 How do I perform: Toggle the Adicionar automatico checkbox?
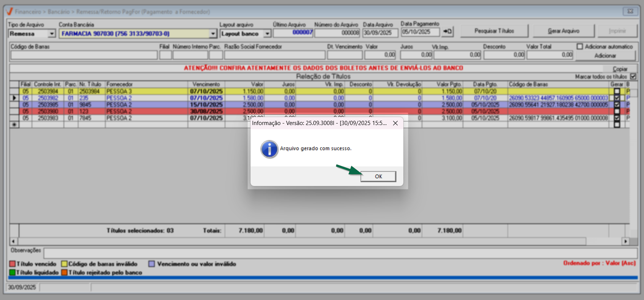(x=580, y=47)
